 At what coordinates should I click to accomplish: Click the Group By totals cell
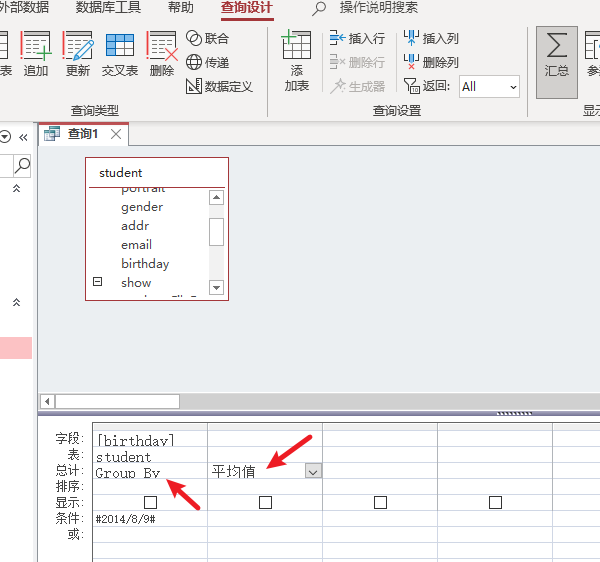pyautogui.click(x=150, y=472)
